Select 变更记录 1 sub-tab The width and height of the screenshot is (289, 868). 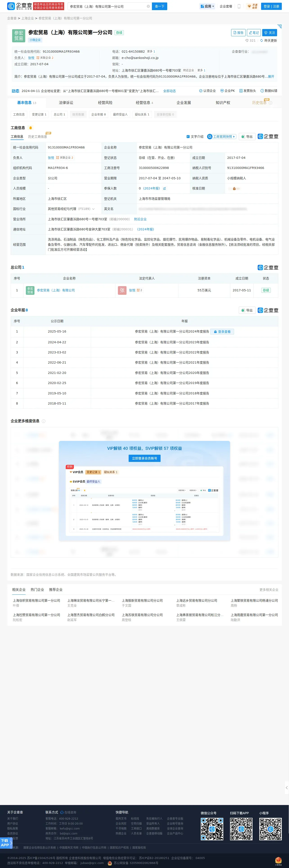39,115
